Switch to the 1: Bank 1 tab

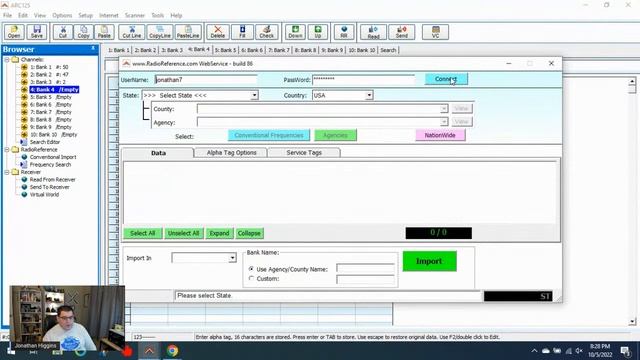pos(118,50)
